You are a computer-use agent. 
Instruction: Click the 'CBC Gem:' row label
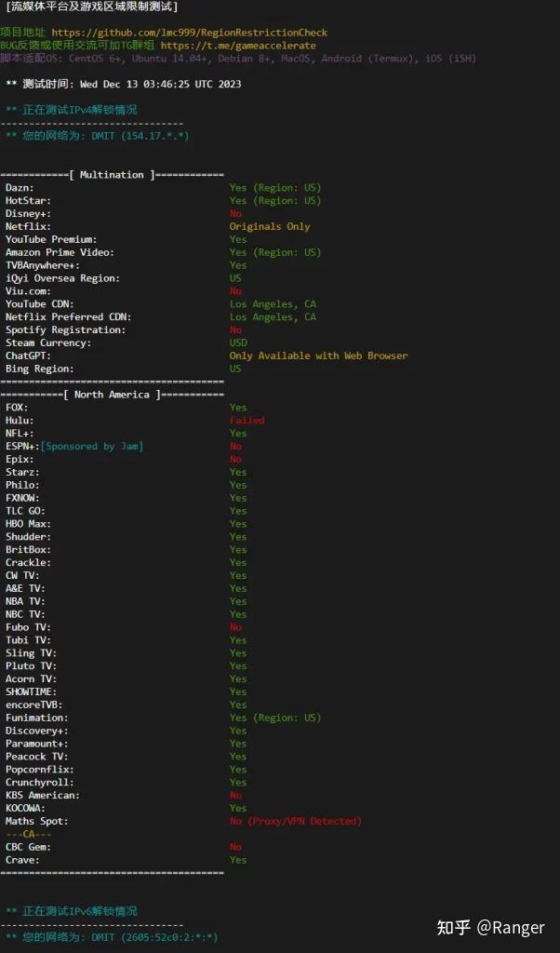click(29, 847)
